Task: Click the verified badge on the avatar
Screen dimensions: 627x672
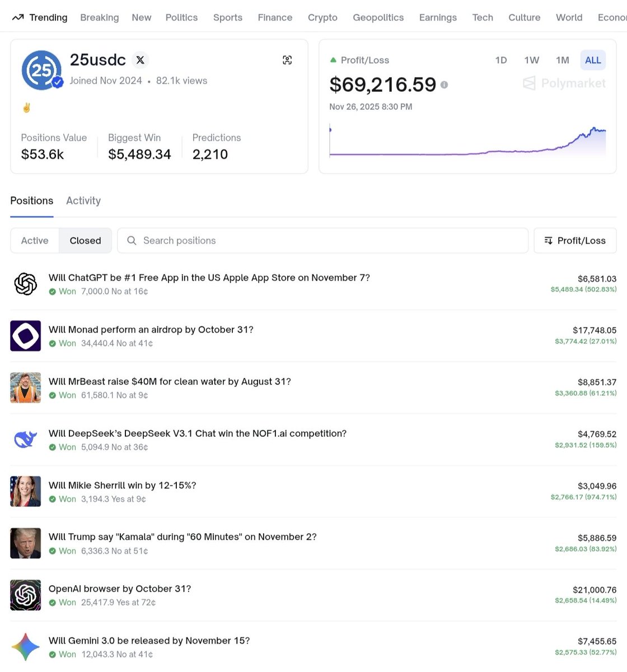Action: (x=58, y=83)
